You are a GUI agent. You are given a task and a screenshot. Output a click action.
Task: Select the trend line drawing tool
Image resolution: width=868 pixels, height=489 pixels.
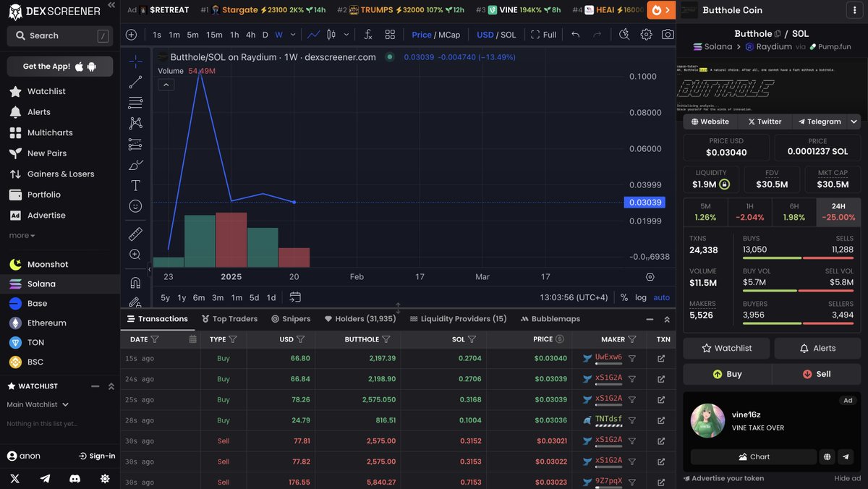(x=135, y=82)
